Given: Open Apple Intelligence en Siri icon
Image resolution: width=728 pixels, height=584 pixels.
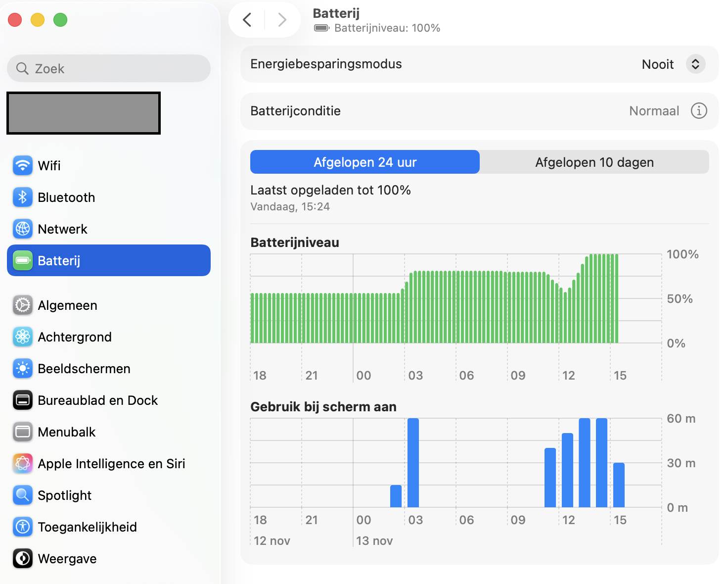Looking at the screenshot, I should (22, 463).
